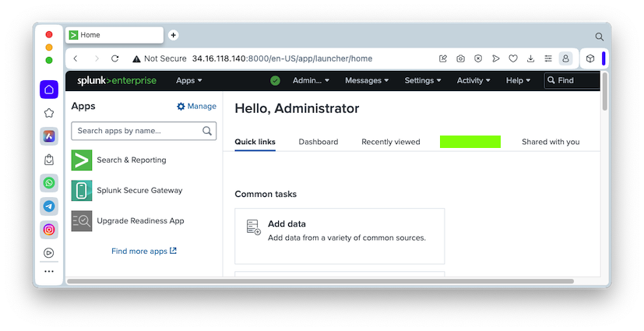Open the Search & Reporting app icon
The image size is (644, 331).
pos(82,160)
